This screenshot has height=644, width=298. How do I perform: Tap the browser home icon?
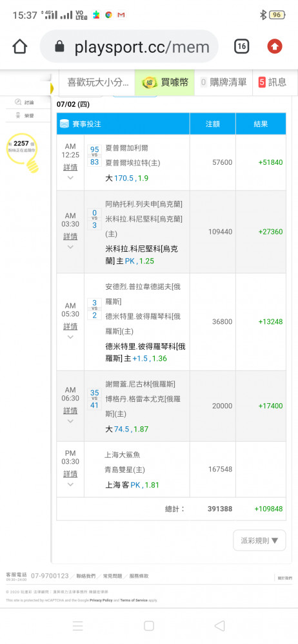click(x=20, y=47)
